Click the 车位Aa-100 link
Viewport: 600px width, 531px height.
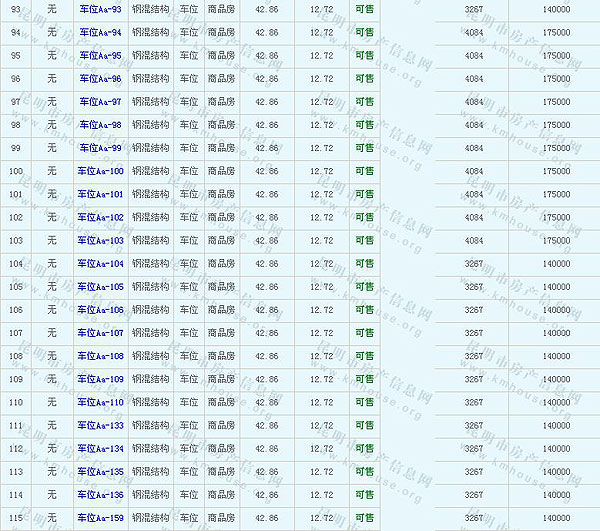click(101, 171)
